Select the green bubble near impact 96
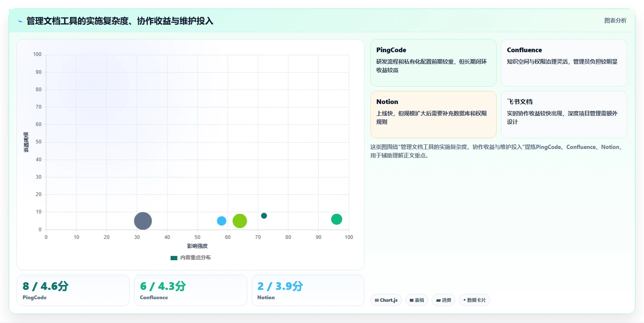Image resolution: width=644 pixels, height=323 pixels. (x=336, y=219)
